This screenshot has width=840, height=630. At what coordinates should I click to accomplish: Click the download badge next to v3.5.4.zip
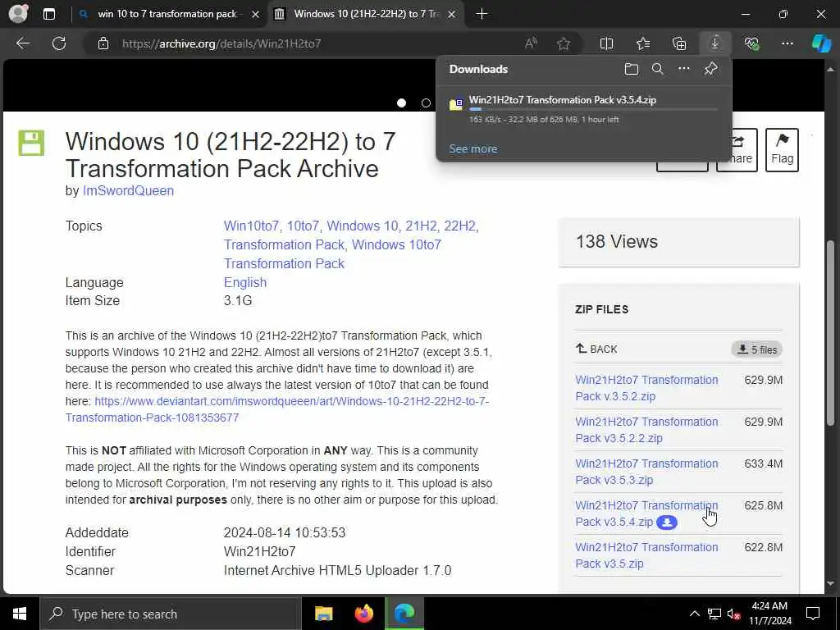[x=667, y=523]
